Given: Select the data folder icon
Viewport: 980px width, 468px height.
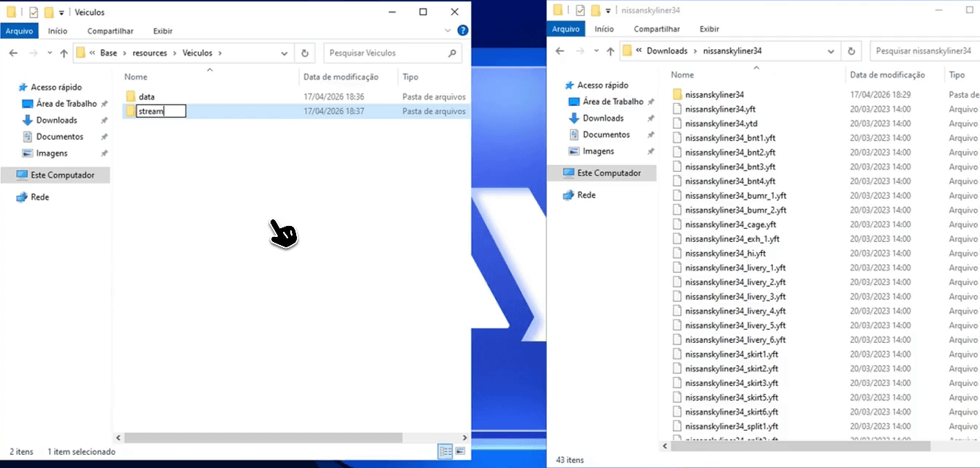Looking at the screenshot, I should coord(131,97).
